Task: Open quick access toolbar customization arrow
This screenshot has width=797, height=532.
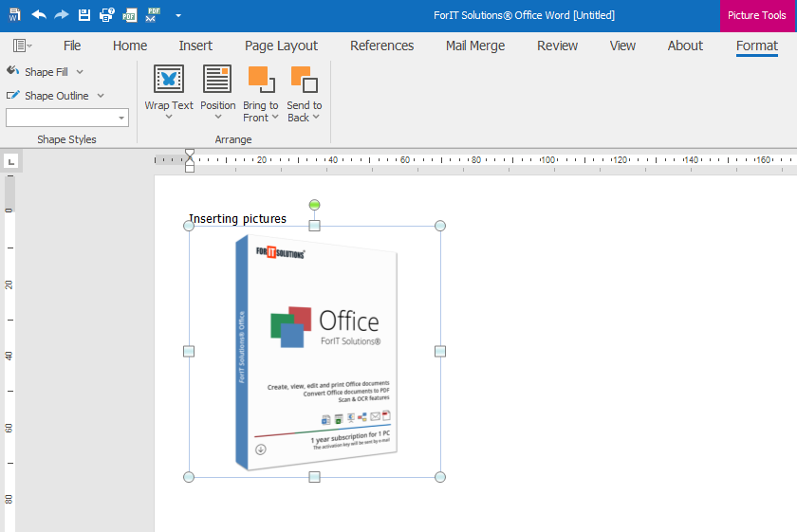Action: pos(178,16)
